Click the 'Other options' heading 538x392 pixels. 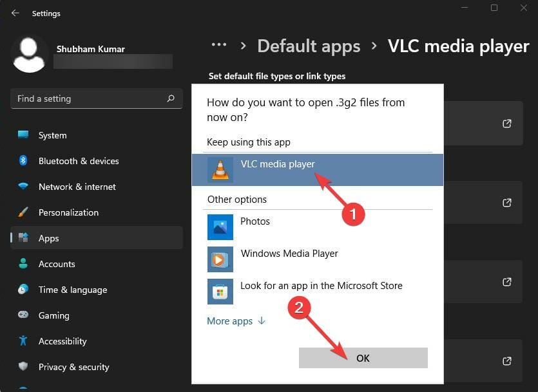[x=237, y=200]
